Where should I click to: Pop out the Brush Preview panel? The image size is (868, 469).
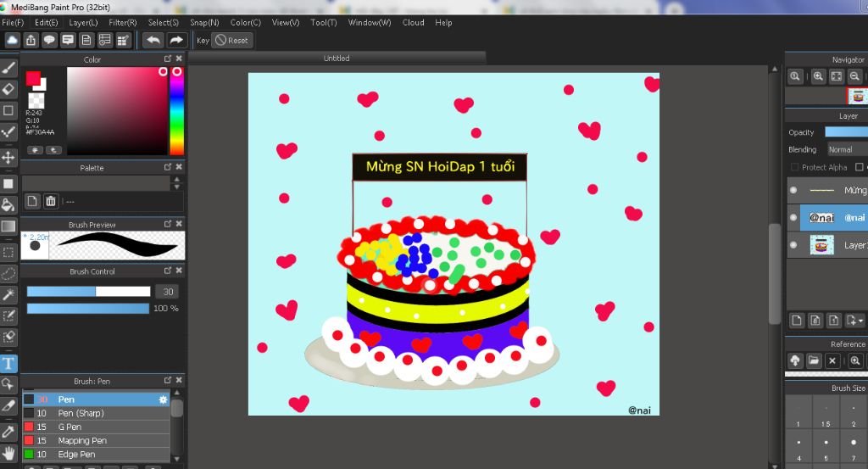click(x=167, y=224)
